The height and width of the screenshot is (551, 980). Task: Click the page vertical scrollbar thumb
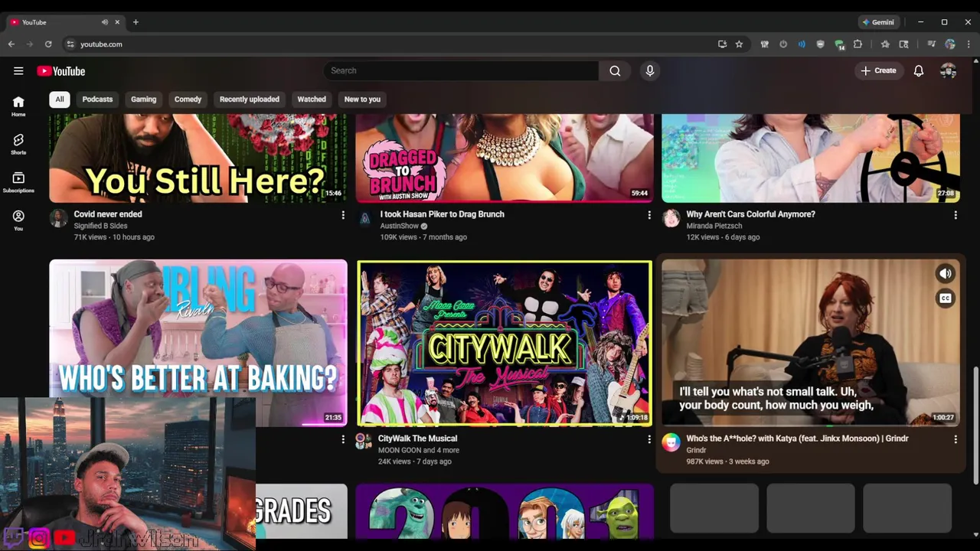click(x=975, y=425)
